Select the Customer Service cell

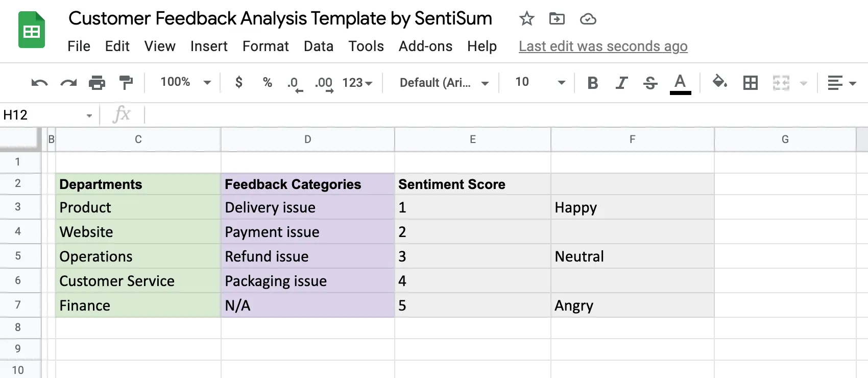[138, 281]
